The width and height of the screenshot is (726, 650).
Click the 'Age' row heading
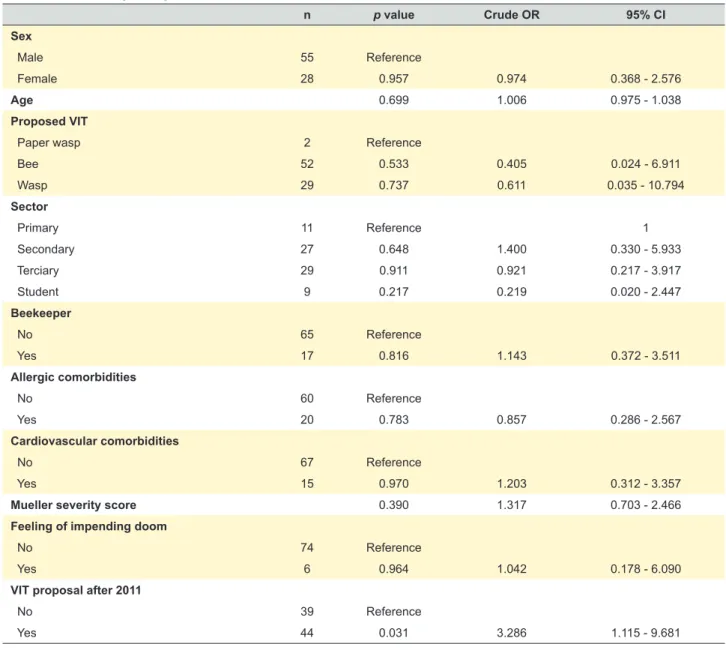22,100
